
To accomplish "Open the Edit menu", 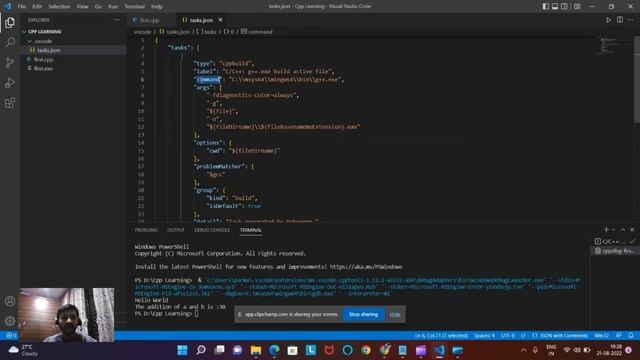I will [x=37, y=6].
